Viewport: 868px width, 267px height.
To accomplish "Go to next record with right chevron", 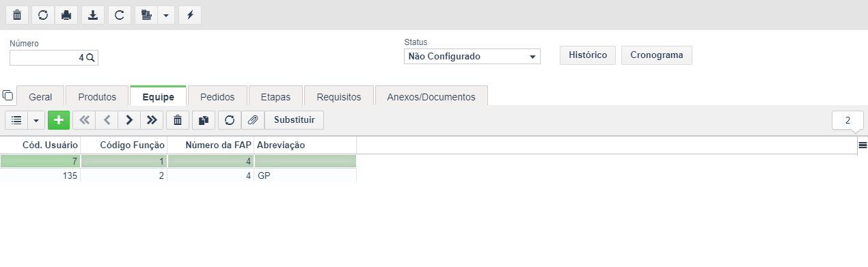I will coord(129,120).
